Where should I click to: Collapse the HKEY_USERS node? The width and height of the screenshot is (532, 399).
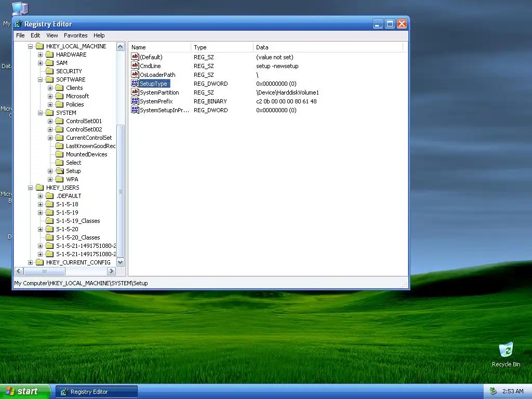click(30, 188)
